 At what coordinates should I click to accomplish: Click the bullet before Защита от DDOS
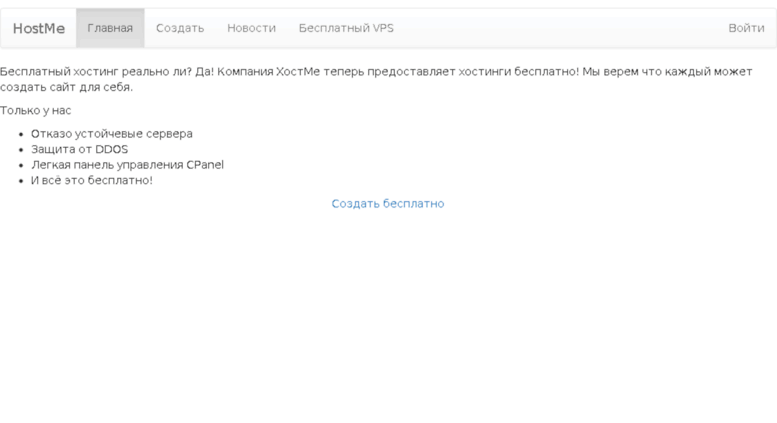[21, 150]
